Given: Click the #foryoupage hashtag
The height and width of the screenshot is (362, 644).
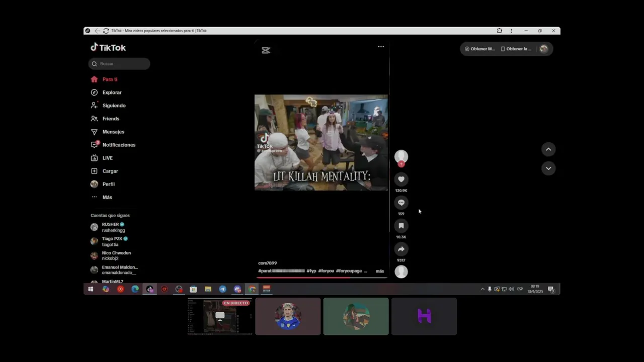Looking at the screenshot, I should [x=349, y=271].
